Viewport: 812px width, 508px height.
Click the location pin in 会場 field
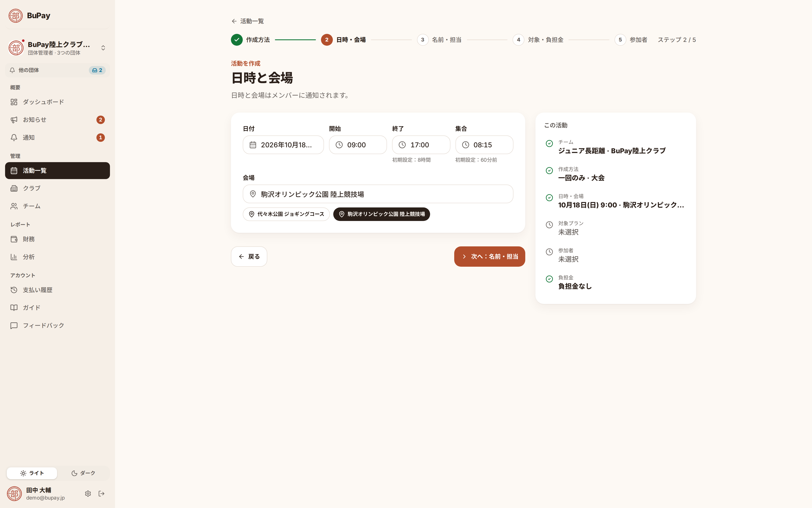253,194
